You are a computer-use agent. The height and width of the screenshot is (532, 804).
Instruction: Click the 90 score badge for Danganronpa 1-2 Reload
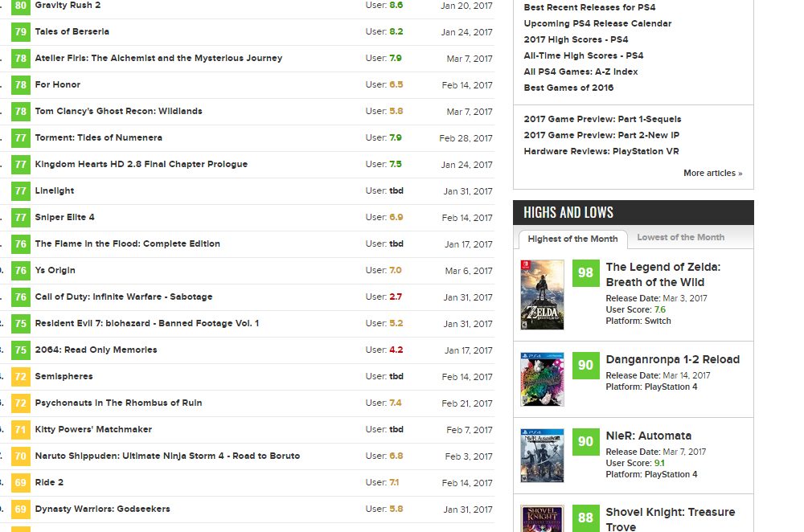(585, 365)
